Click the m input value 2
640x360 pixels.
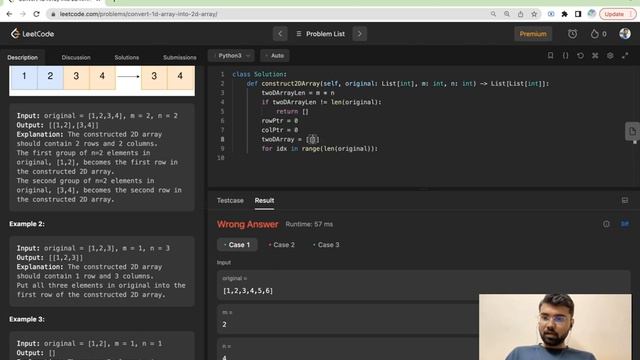[x=224, y=324]
